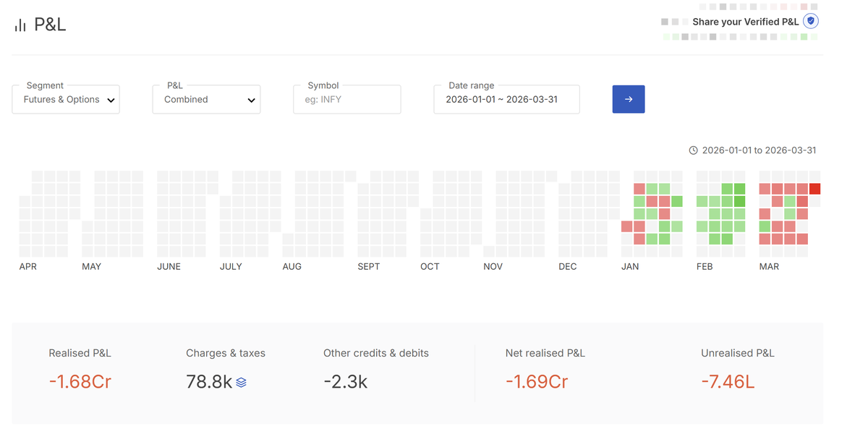Click the MAR month label
This screenshot has height=447, width=868.
click(x=769, y=267)
